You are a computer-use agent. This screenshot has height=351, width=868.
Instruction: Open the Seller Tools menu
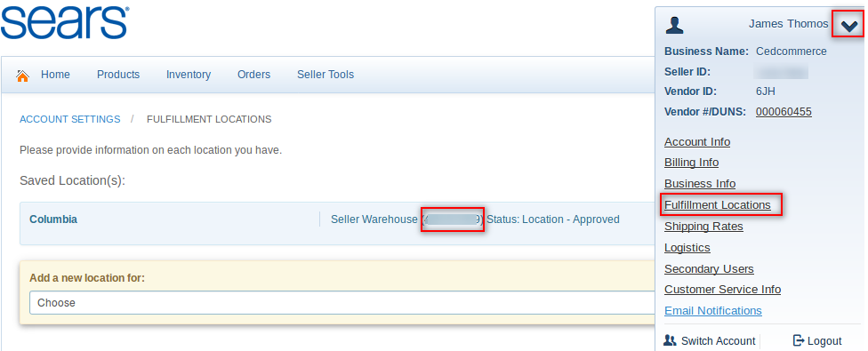(x=325, y=74)
